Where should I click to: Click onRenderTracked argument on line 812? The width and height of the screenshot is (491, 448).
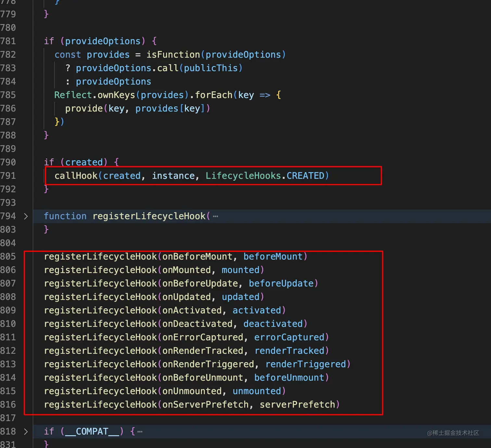click(203, 351)
